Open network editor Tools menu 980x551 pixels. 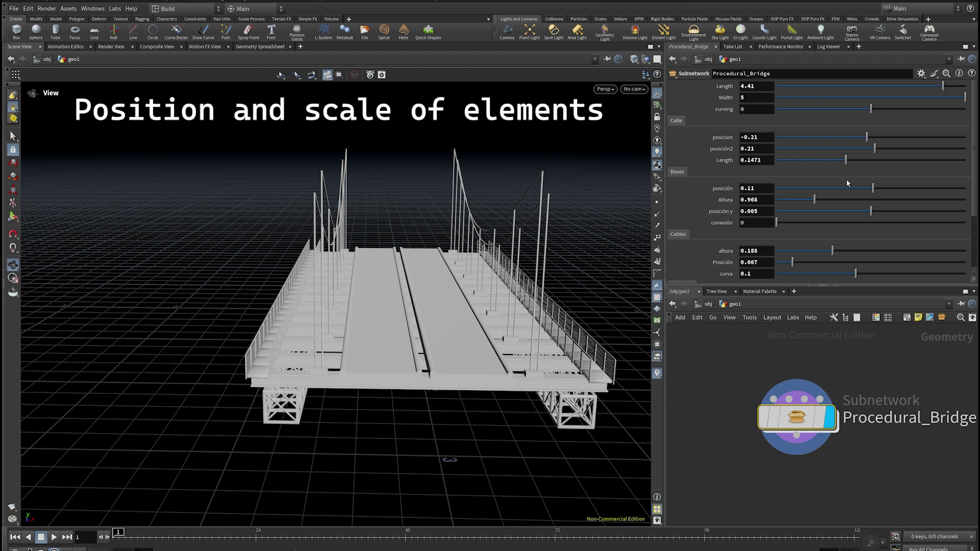pos(749,317)
